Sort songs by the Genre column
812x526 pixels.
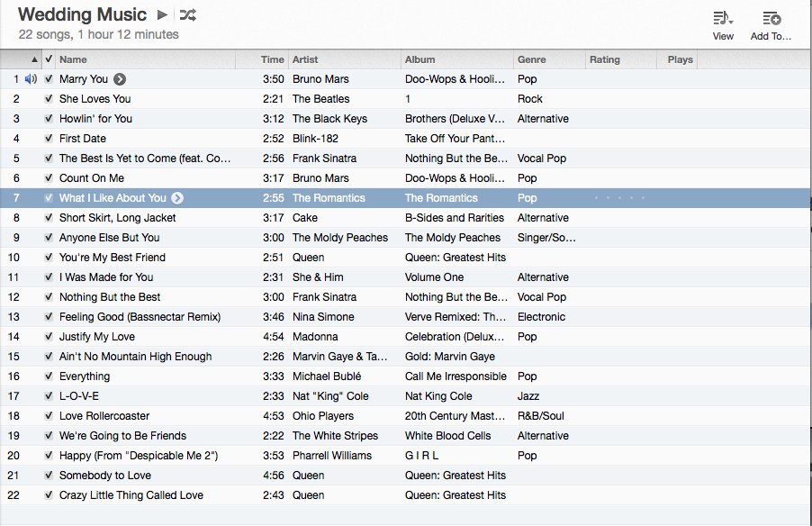click(549, 59)
